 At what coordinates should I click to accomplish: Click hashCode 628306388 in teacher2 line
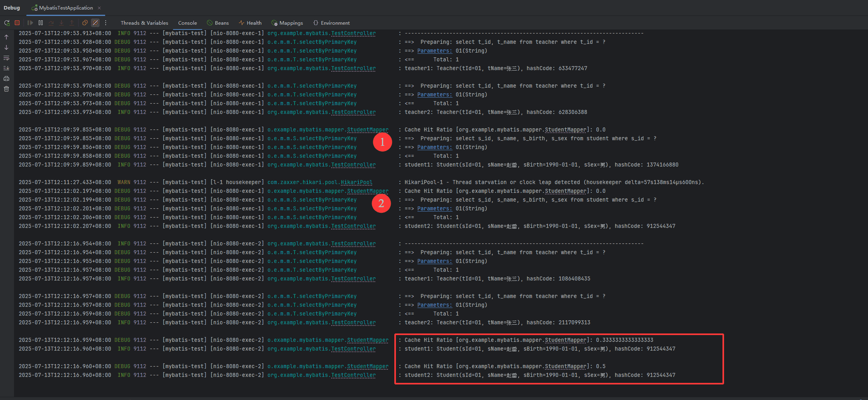(x=573, y=112)
